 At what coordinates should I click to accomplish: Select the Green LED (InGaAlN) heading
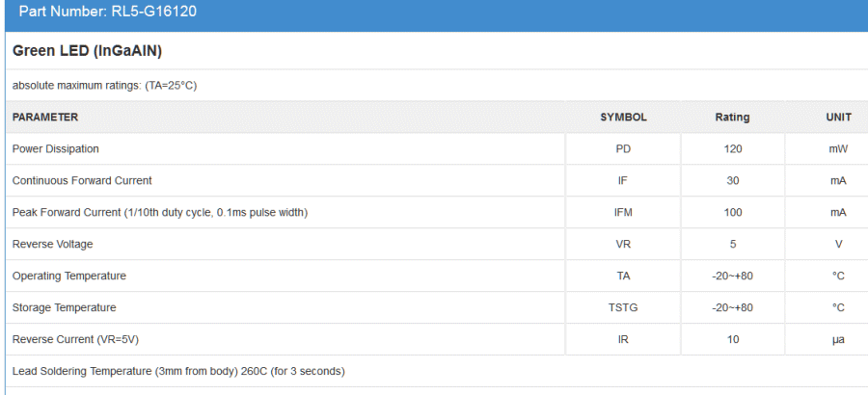87,51
